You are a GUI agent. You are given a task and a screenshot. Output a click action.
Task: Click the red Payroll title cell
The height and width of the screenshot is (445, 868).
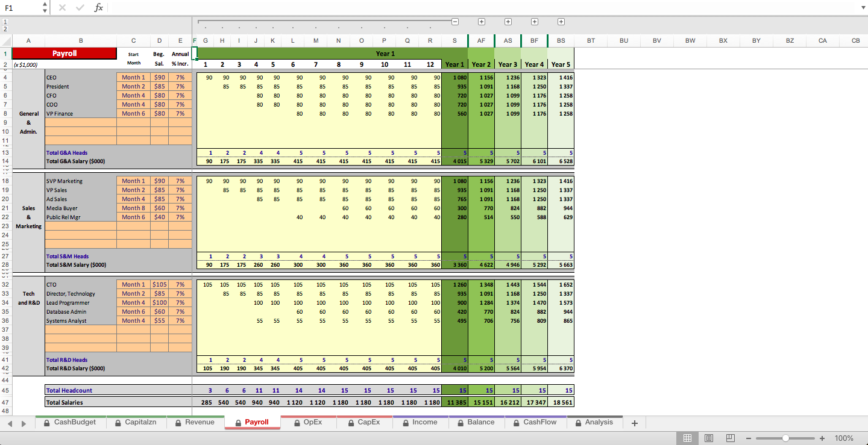pos(64,54)
